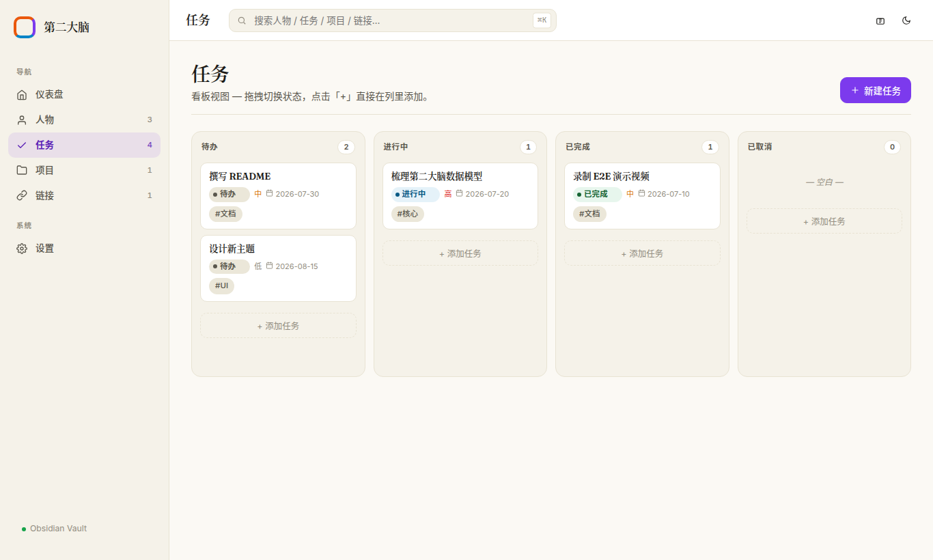The width and height of the screenshot is (933, 560).
Task: Toggle dark mode with moon icon
Action: pyautogui.click(x=906, y=20)
